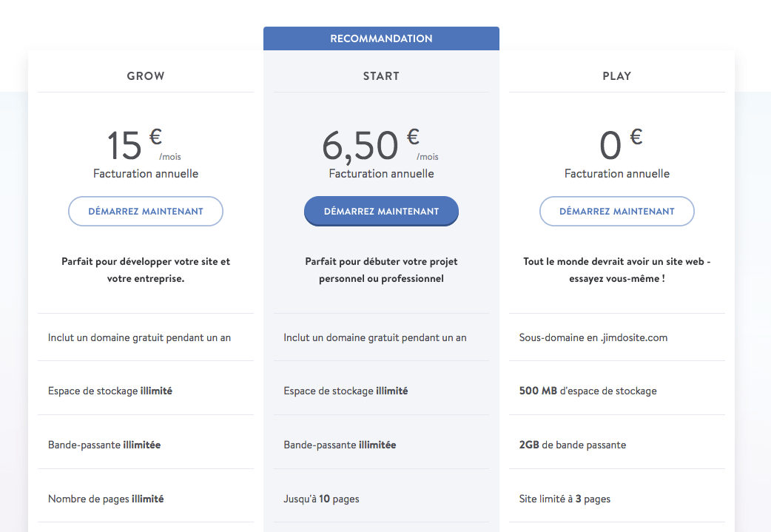Click Démarrez maintenant under the Play plan
This screenshot has height=532, width=771.
point(617,211)
